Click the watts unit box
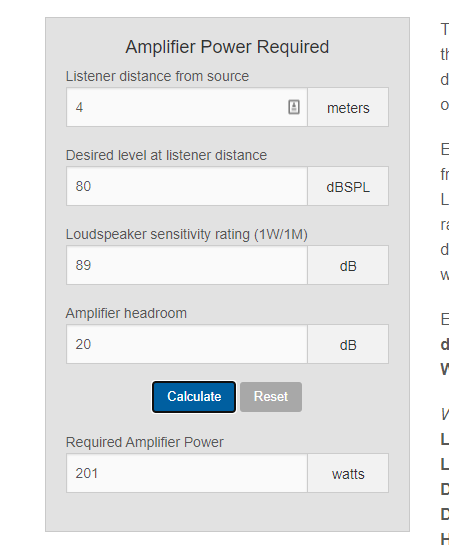This screenshot has height=550, width=449. (348, 473)
